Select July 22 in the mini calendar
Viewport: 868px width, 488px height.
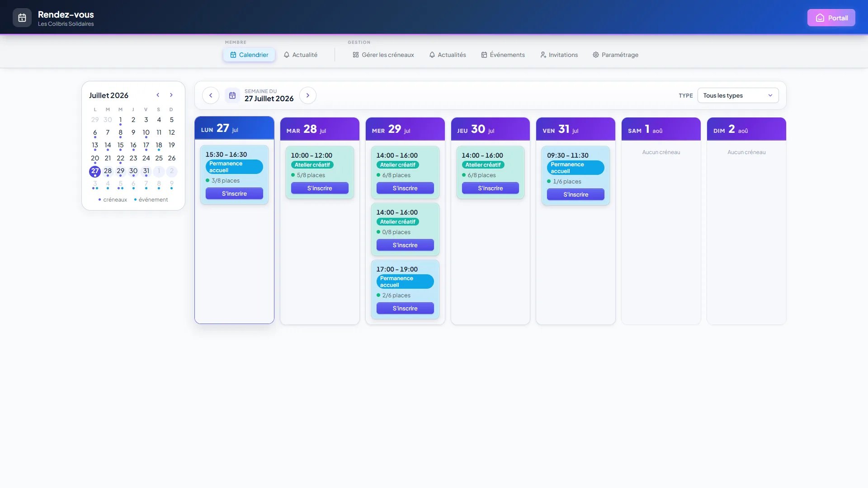(120, 159)
